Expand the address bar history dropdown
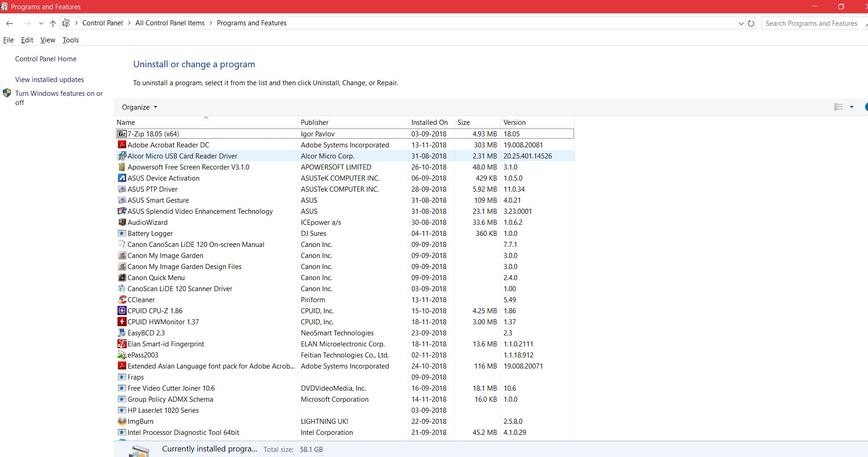868x457 pixels. tap(741, 23)
